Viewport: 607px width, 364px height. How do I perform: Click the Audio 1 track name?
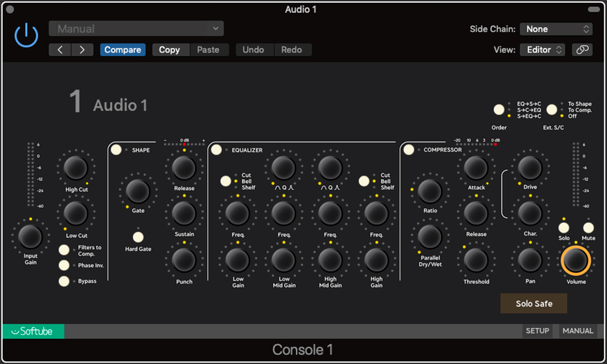coord(120,105)
